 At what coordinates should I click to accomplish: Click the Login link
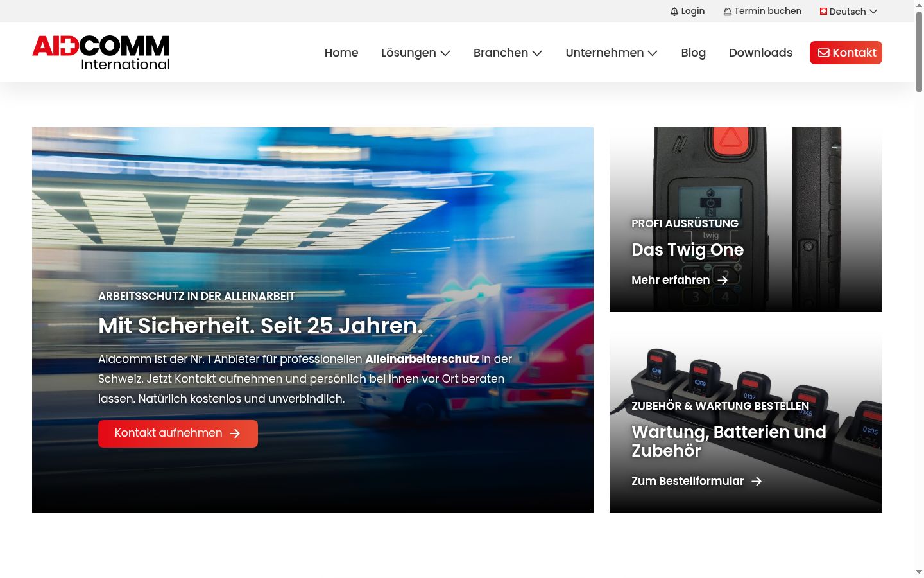(x=687, y=12)
